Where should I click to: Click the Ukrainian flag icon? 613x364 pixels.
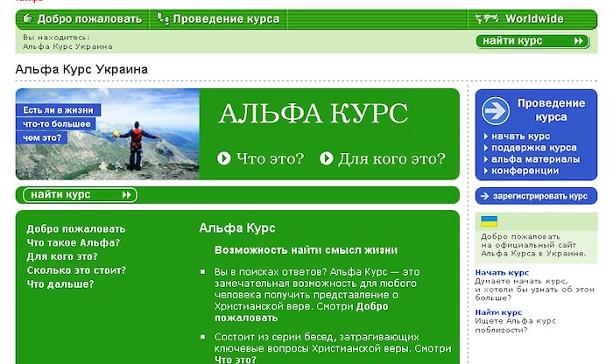(489, 221)
